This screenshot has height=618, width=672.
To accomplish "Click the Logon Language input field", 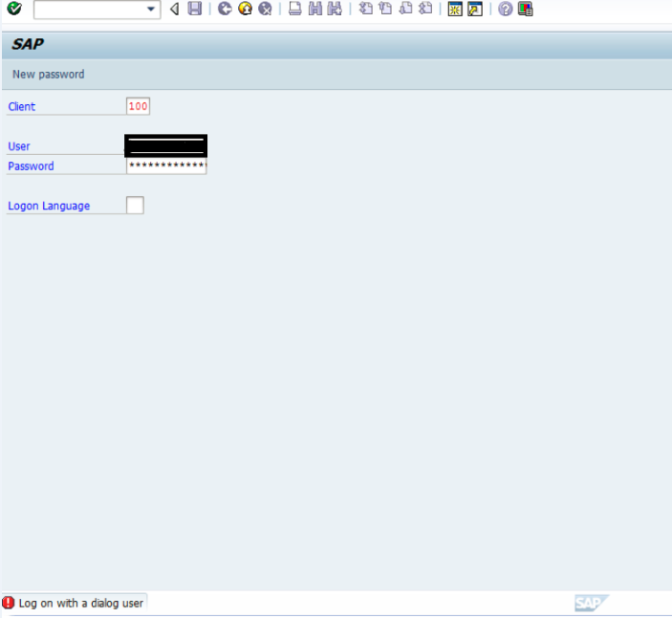I will [x=135, y=205].
